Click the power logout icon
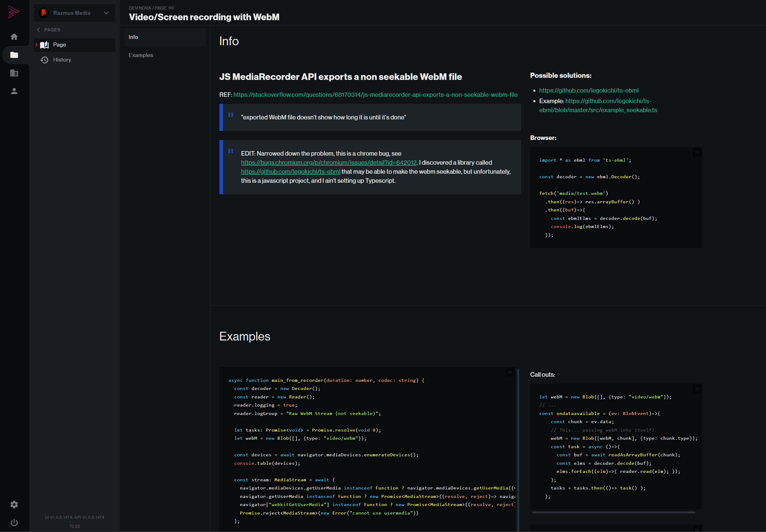The height and width of the screenshot is (532, 766). coord(14,522)
